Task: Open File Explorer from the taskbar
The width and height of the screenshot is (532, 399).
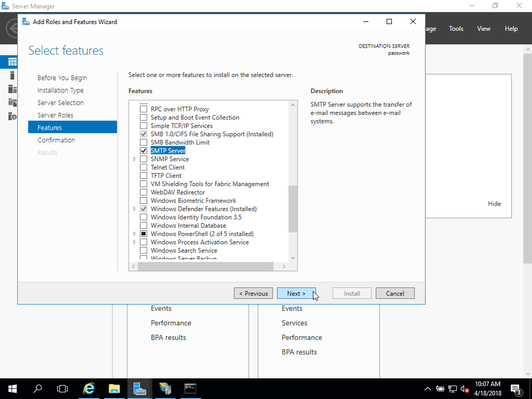Action: point(114,389)
